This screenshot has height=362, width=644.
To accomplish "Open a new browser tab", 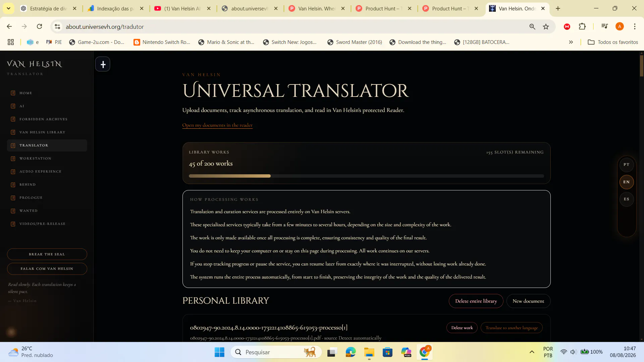I will (x=558, y=8).
